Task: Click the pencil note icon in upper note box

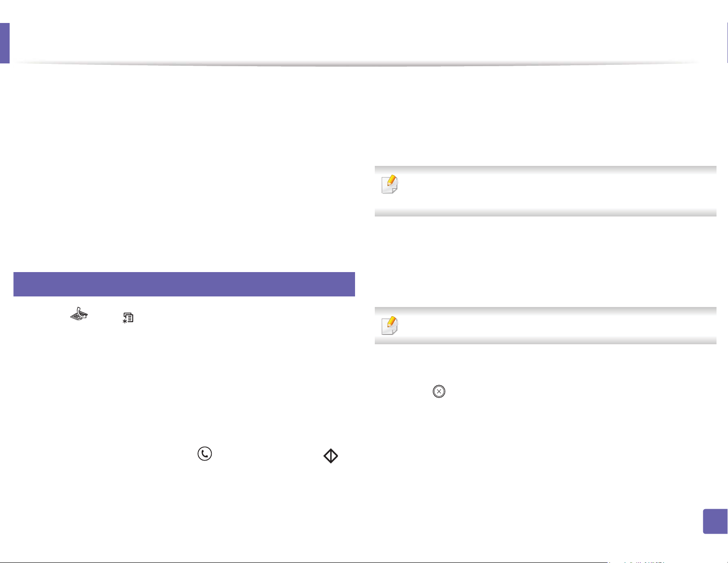Action: pyautogui.click(x=390, y=184)
